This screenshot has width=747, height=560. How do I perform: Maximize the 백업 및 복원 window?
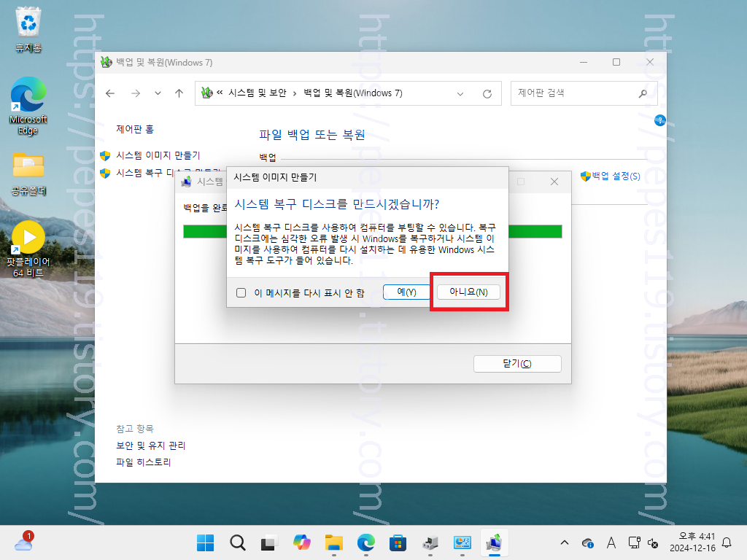point(616,62)
